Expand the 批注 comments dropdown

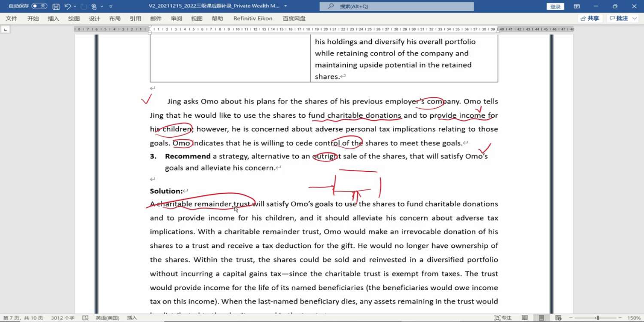tap(635, 18)
